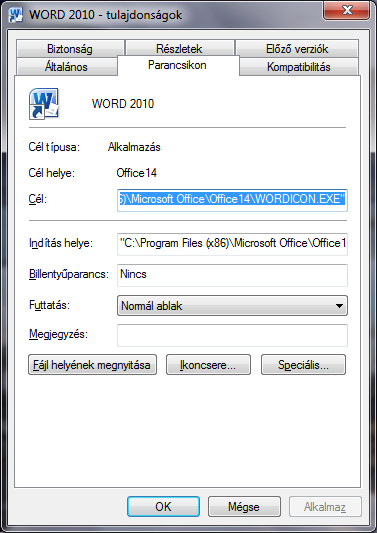Open the Kompatibilitás tab
The width and height of the screenshot is (377, 533).
pos(299,67)
